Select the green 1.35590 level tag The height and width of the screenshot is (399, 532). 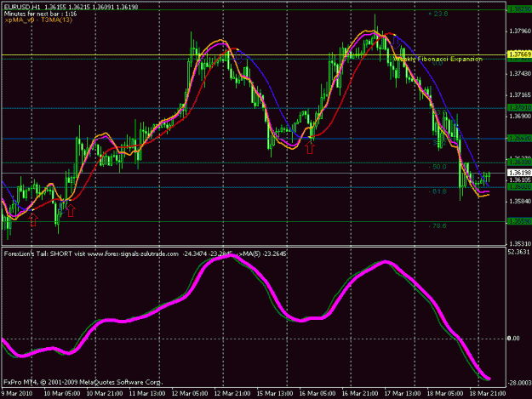click(518, 221)
